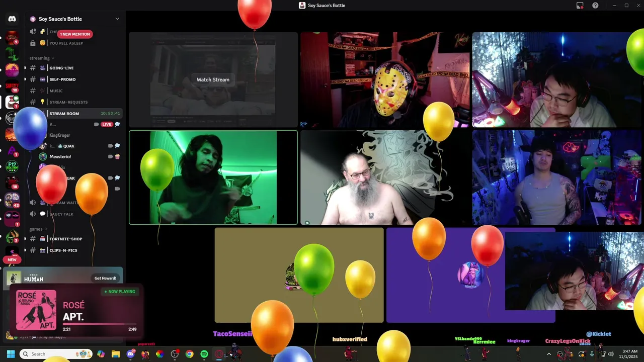Open Discord home direct messages
This screenshot has width=644, height=362.
pyautogui.click(x=12, y=19)
